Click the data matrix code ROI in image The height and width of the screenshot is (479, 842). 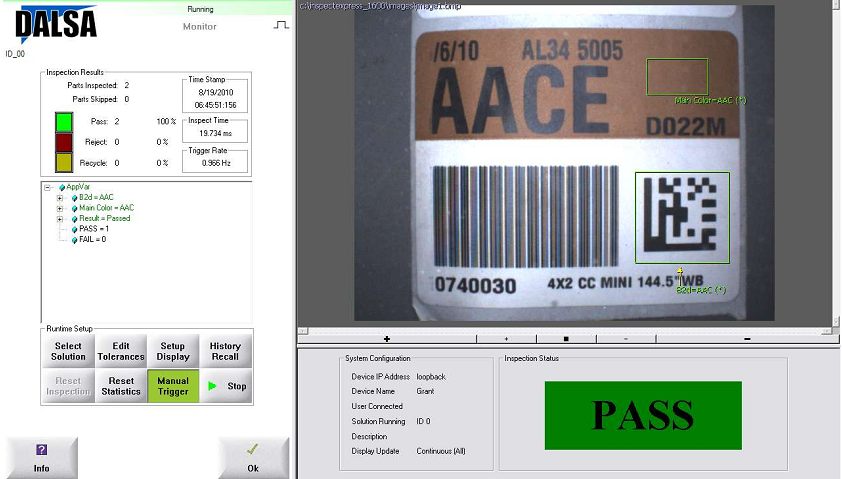pos(682,217)
